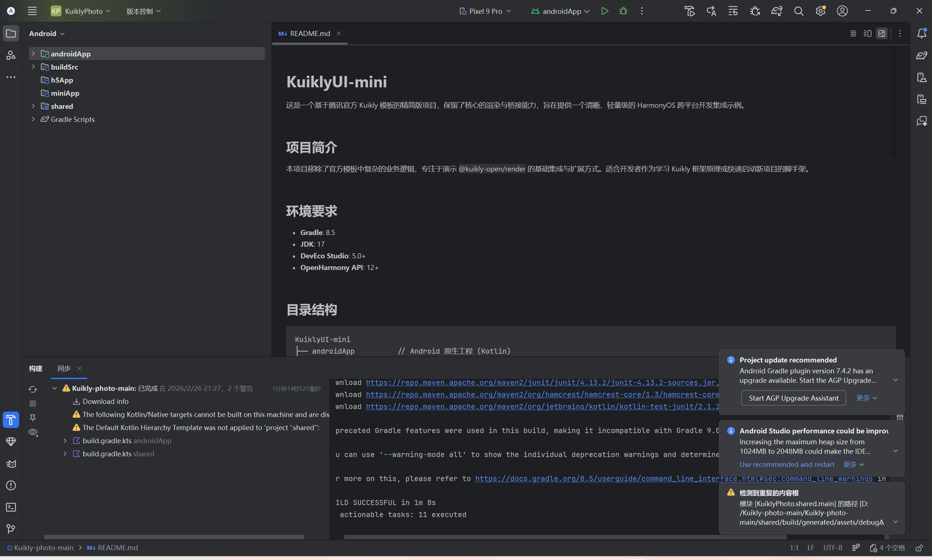Run the androidApp configuration
The image size is (932, 560).
pyautogui.click(x=605, y=11)
